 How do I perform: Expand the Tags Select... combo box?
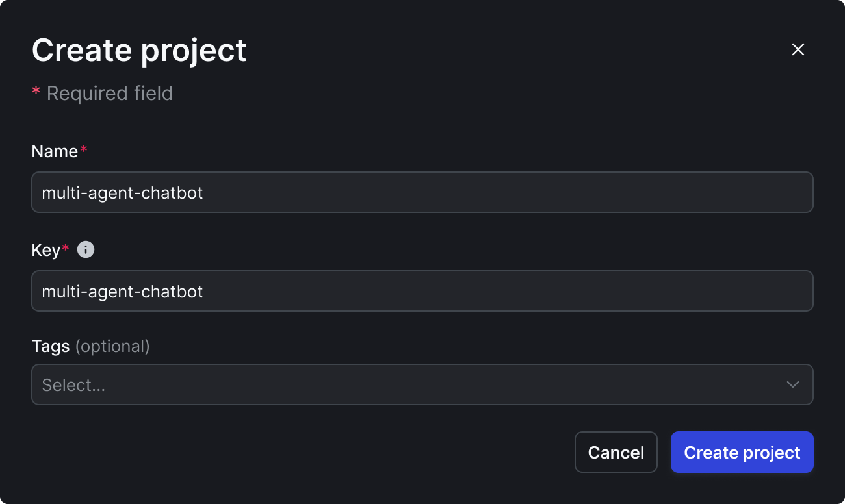tap(422, 384)
